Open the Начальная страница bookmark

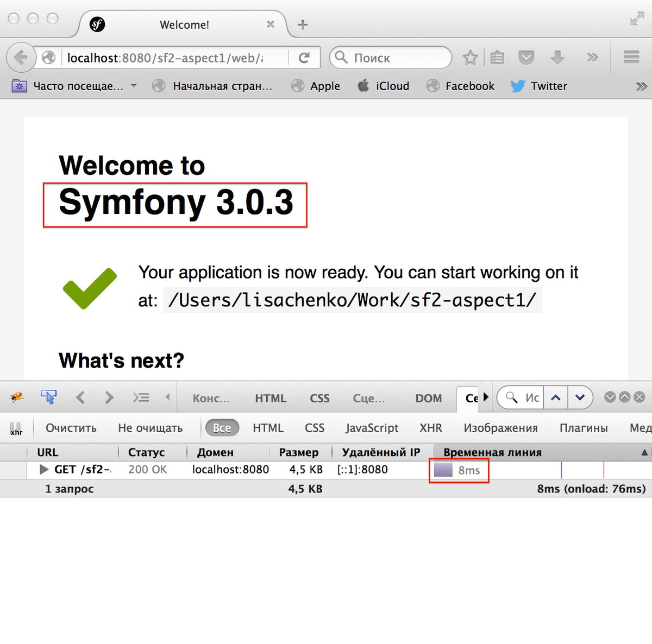coord(212,86)
